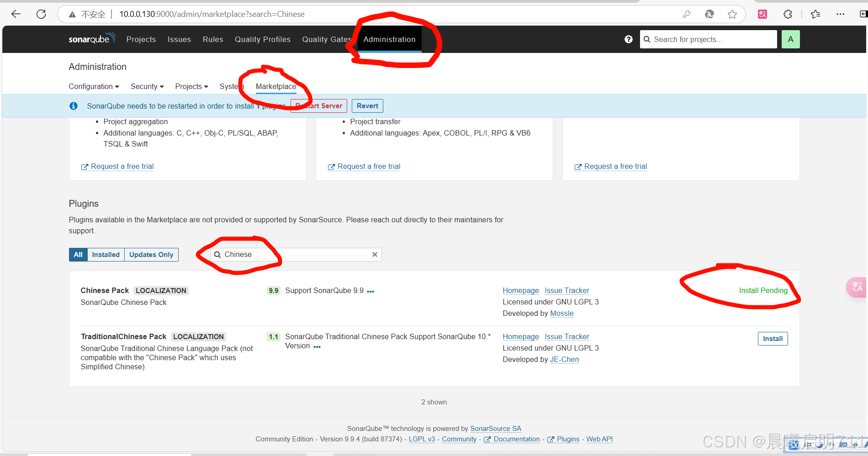Viewport: 868px width, 456px height.
Task: Click the SonarQube logo
Action: [x=92, y=38]
